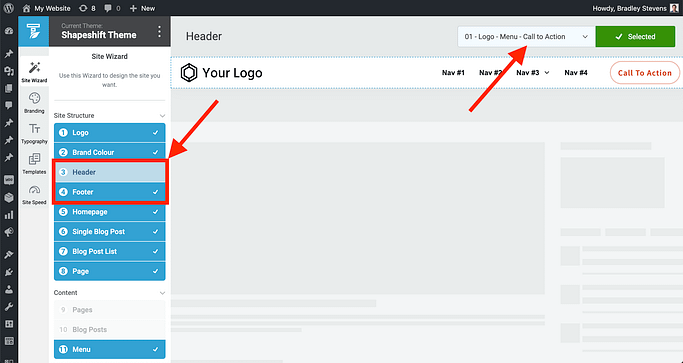Open the Typography section

pyautogui.click(x=34, y=133)
